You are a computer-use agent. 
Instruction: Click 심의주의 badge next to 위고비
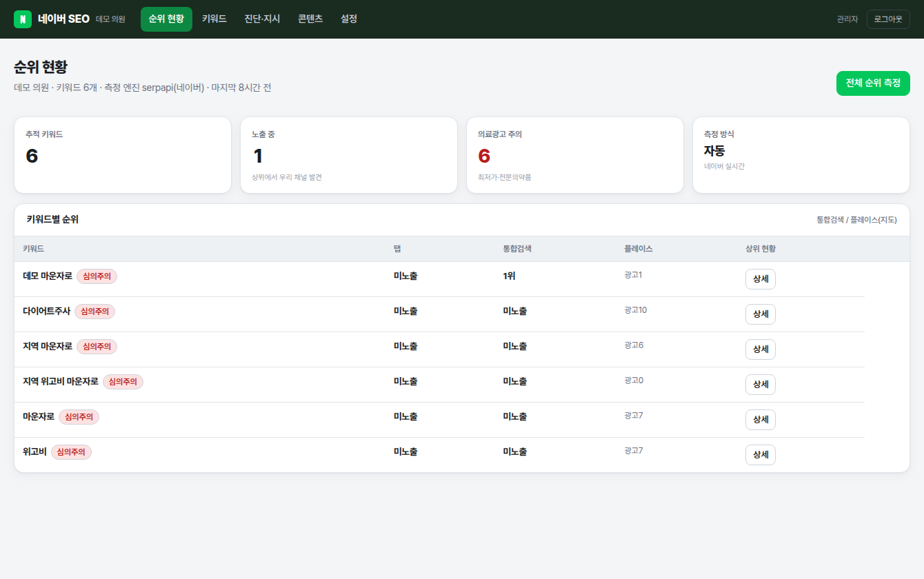click(x=71, y=452)
